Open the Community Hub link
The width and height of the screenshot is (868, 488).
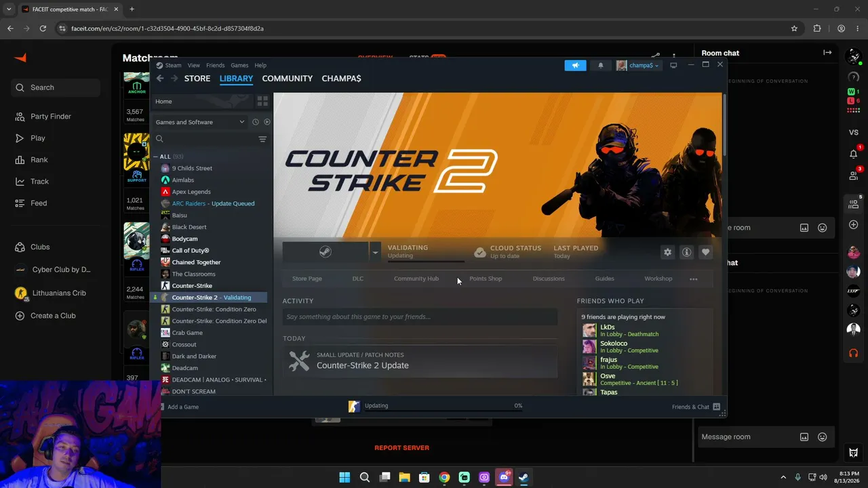[416, 279]
